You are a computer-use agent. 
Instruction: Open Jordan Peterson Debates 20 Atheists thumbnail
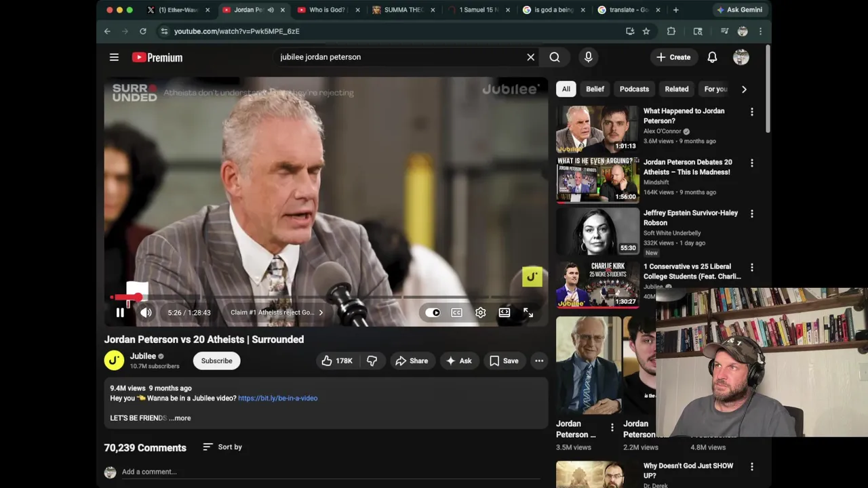pyautogui.click(x=597, y=180)
